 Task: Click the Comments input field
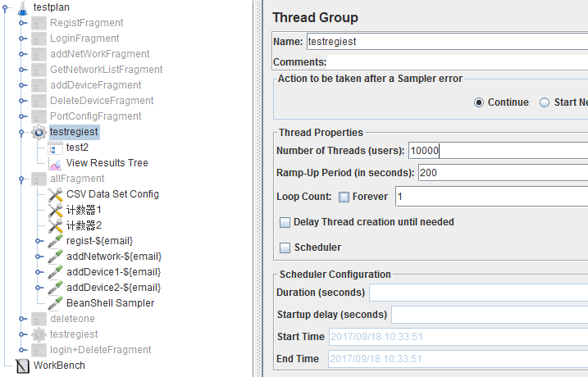point(457,62)
